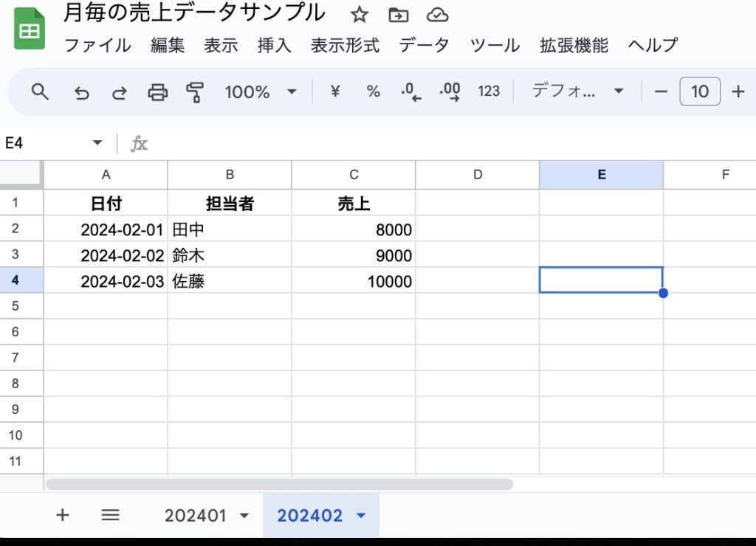Apply yen currency format
The width and height of the screenshot is (756, 546).
pos(335,91)
